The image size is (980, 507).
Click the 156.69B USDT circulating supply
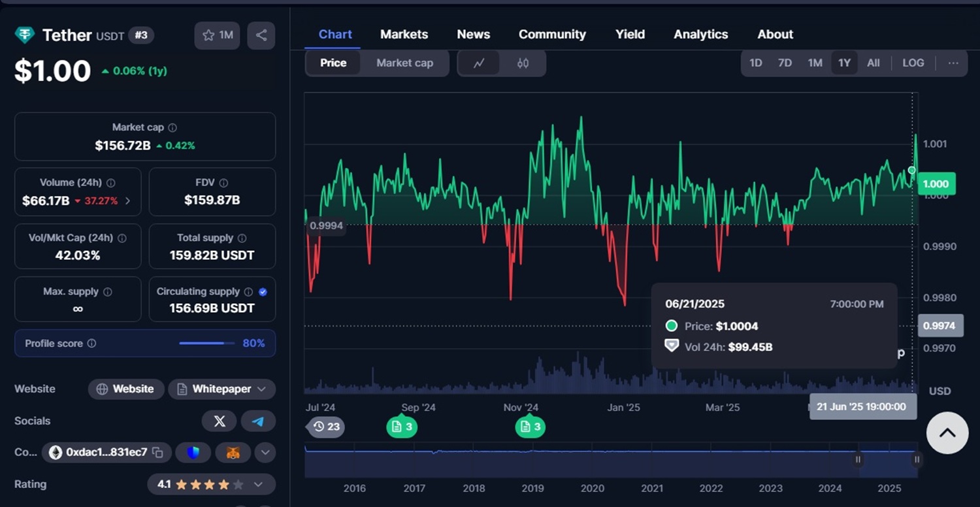tap(212, 308)
